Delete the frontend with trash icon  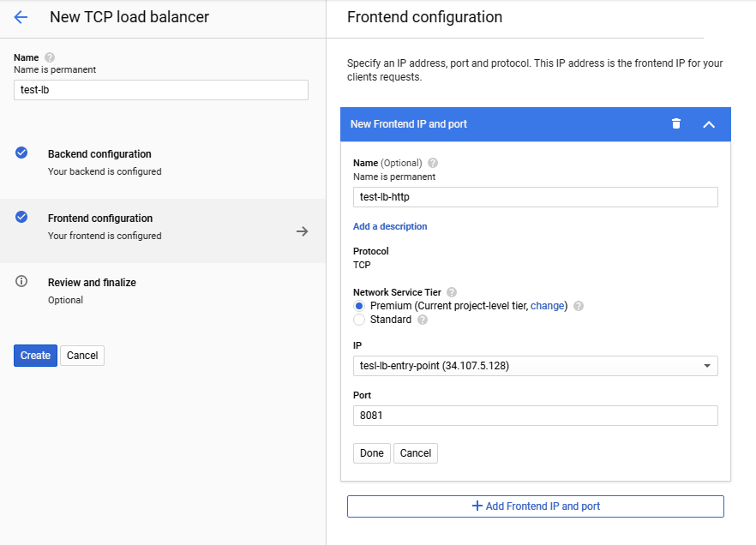[676, 124]
